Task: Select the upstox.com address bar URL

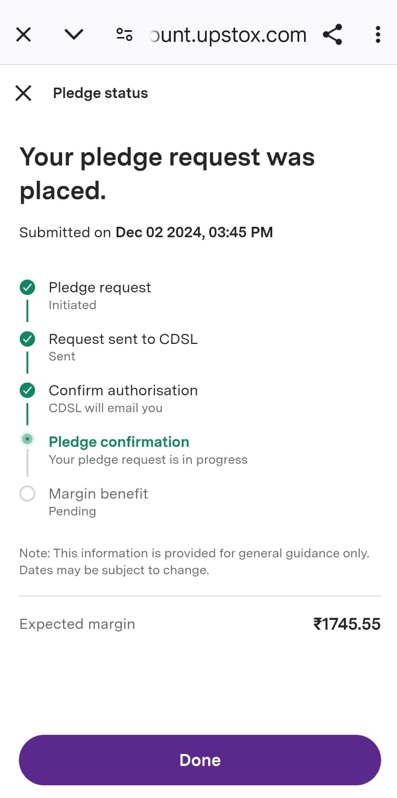Action: [229, 35]
